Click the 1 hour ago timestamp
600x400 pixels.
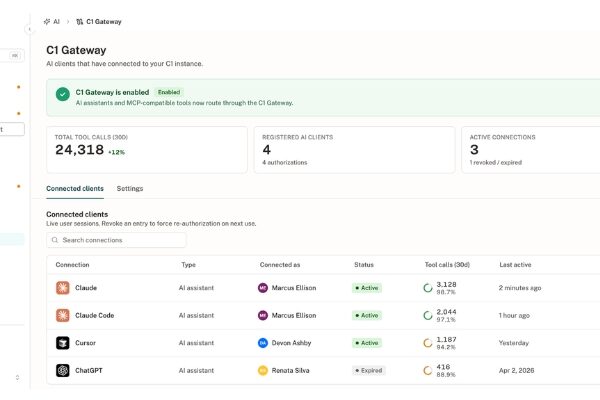[514, 315]
